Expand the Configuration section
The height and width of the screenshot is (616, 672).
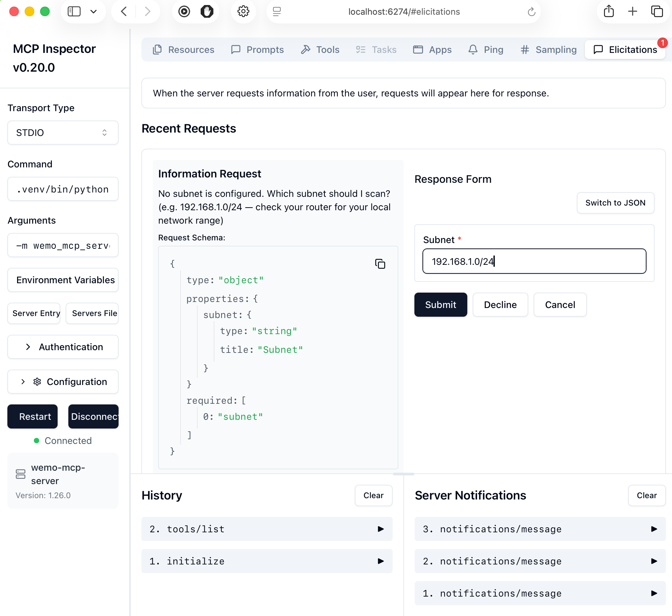63,382
